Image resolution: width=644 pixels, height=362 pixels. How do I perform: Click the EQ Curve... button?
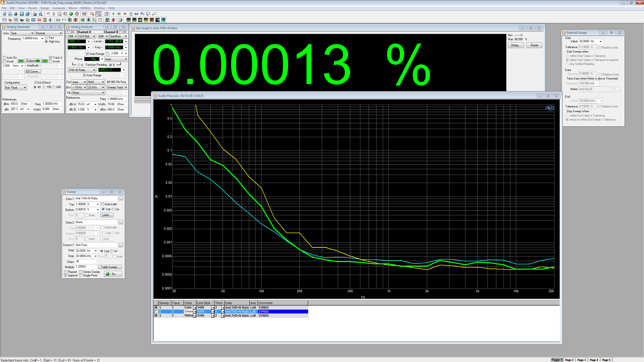tap(33, 71)
